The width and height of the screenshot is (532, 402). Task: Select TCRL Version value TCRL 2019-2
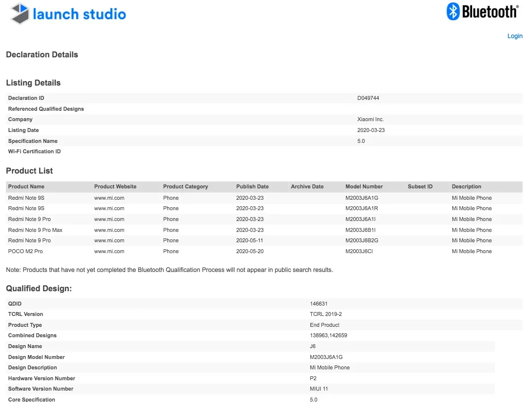click(x=326, y=314)
